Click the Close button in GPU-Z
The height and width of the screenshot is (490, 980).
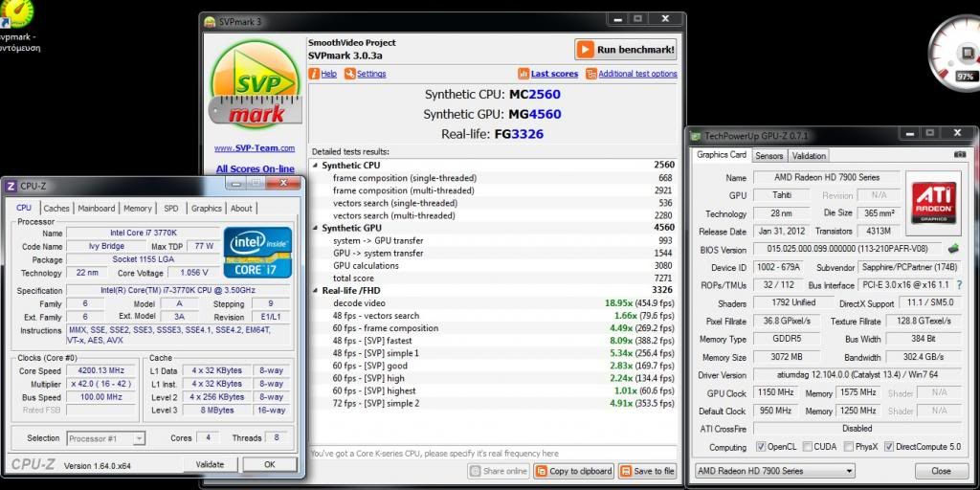pos(941,471)
